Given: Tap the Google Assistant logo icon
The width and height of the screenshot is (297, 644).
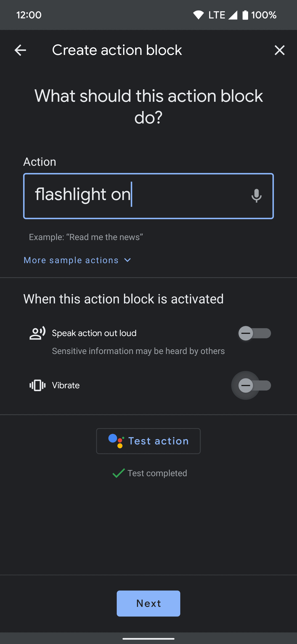Looking at the screenshot, I should coord(116,441).
